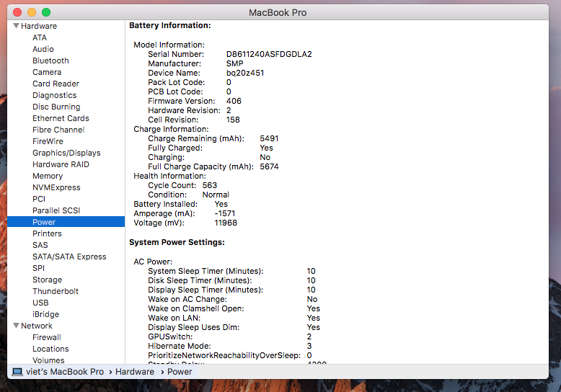The image size is (561, 392).
Task: Click the device name bq20z451
Action: tap(245, 73)
